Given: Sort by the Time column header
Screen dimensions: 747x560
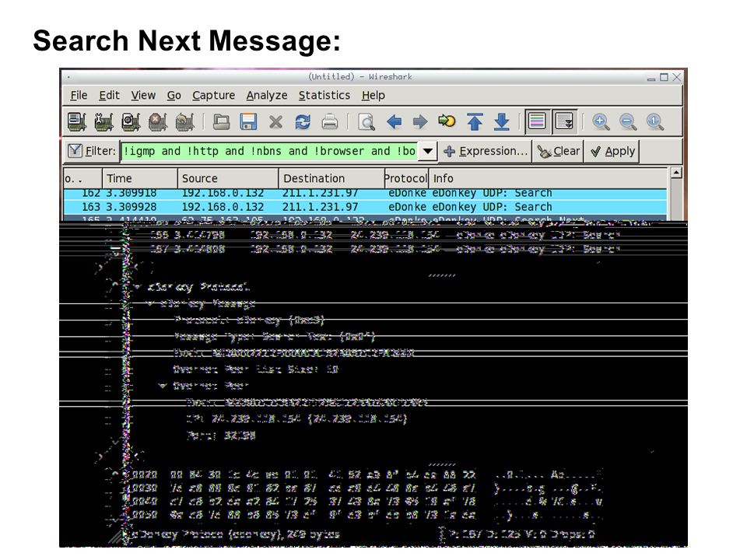Looking at the screenshot, I should [x=140, y=178].
